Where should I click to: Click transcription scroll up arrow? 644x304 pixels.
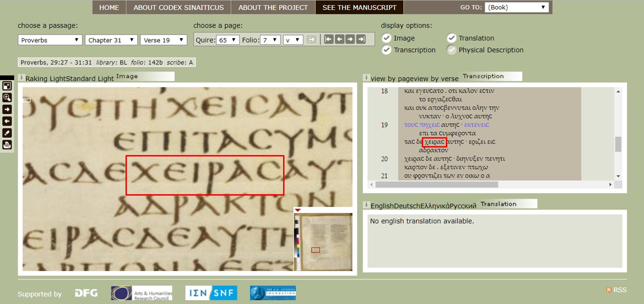(618, 91)
